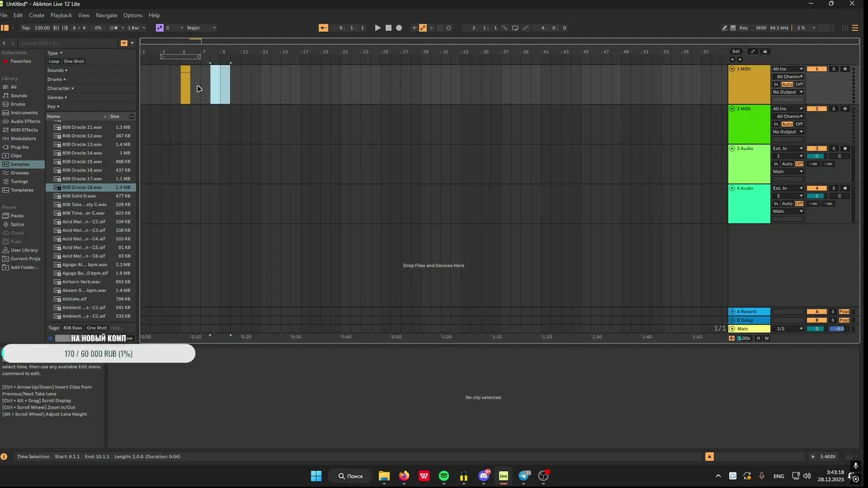Open the root note C dropdown
The height and width of the screenshot is (488, 868).
click(x=174, y=28)
